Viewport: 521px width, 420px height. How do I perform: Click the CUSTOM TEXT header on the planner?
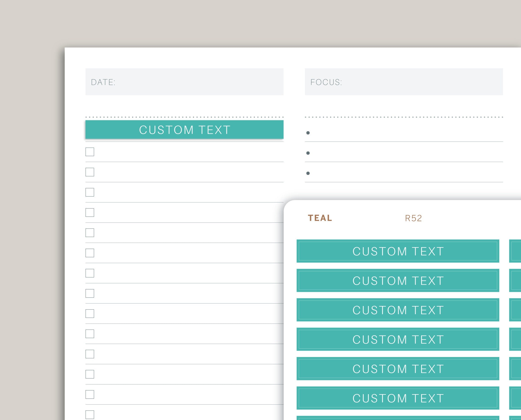click(x=184, y=130)
